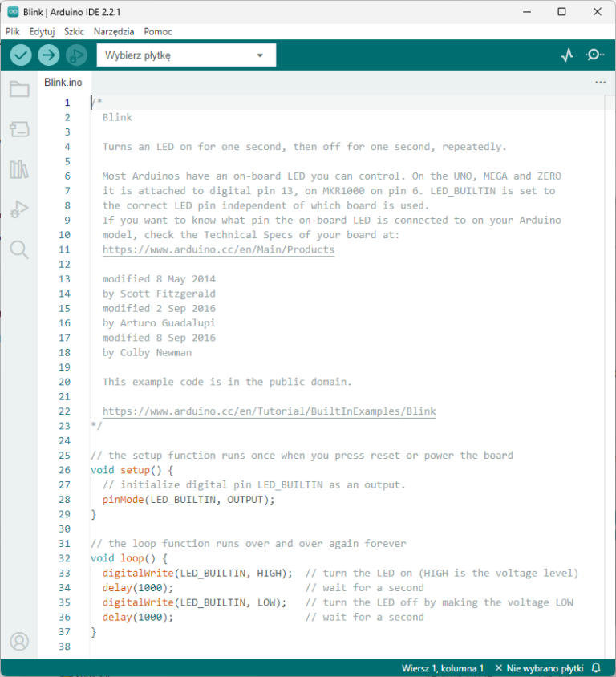The height and width of the screenshot is (677, 616).
Task: Show the Debug sidebar panel
Action: pos(19,209)
